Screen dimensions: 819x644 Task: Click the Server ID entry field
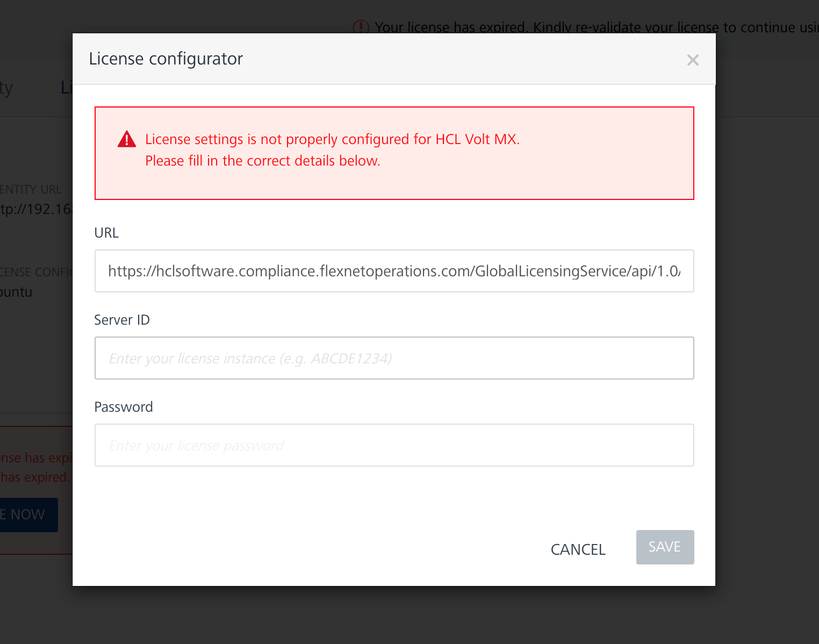pyautogui.click(x=394, y=358)
